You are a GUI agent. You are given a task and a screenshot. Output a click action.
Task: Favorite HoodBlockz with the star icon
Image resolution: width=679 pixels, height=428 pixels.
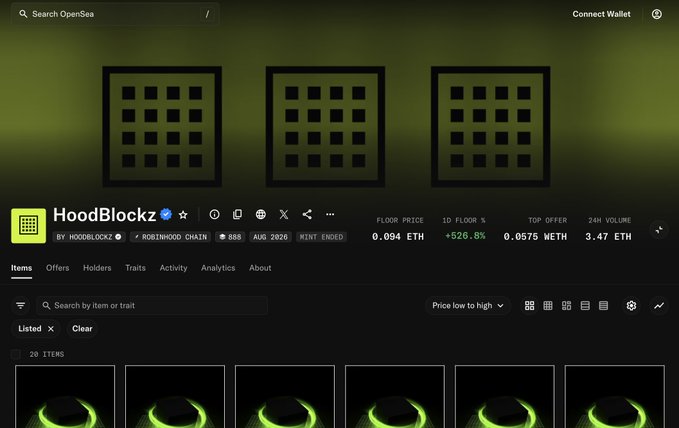pyautogui.click(x=183, y=214)
